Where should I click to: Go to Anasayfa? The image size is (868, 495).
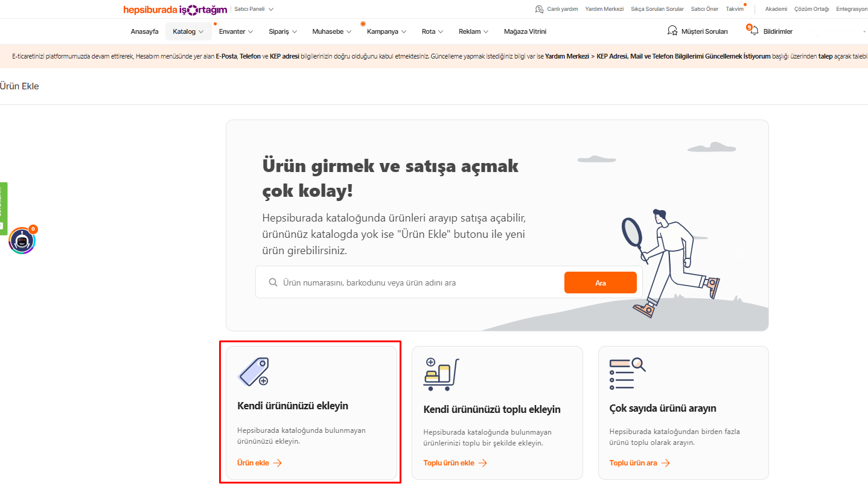click(x=145, y=31)
